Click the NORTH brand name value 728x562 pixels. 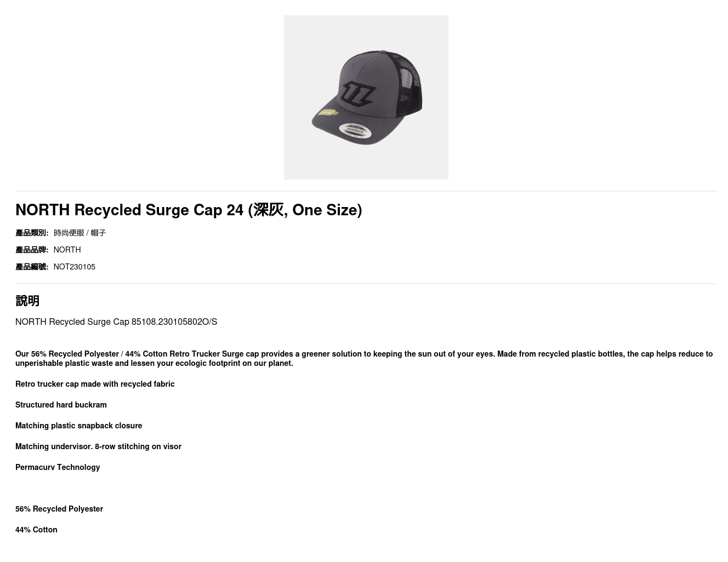click(x=67, y=250)
